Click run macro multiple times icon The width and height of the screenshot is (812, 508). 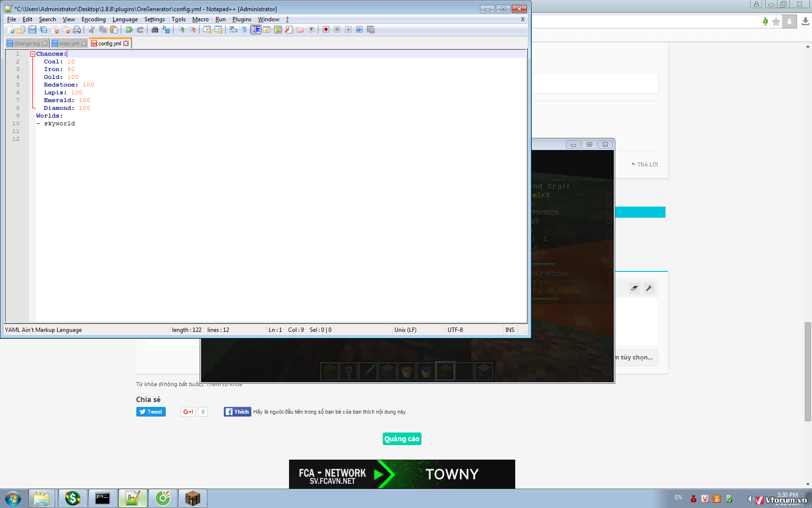tap(360, 30)
